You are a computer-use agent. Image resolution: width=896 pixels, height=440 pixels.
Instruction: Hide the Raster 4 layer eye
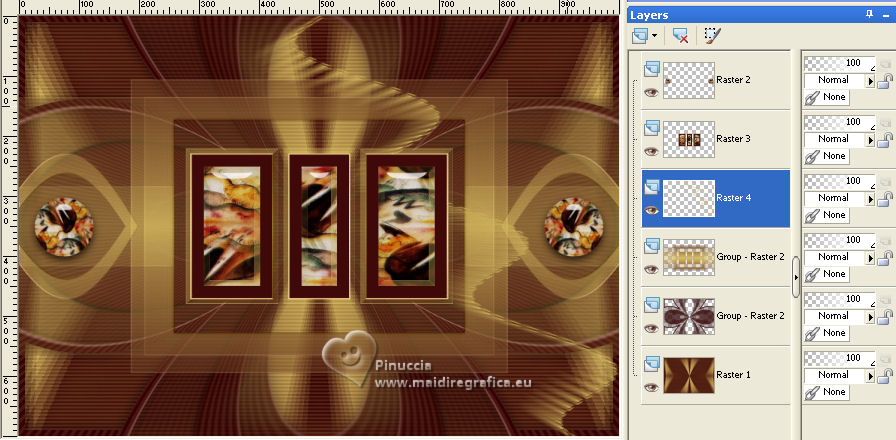click(x=651, y=210)
